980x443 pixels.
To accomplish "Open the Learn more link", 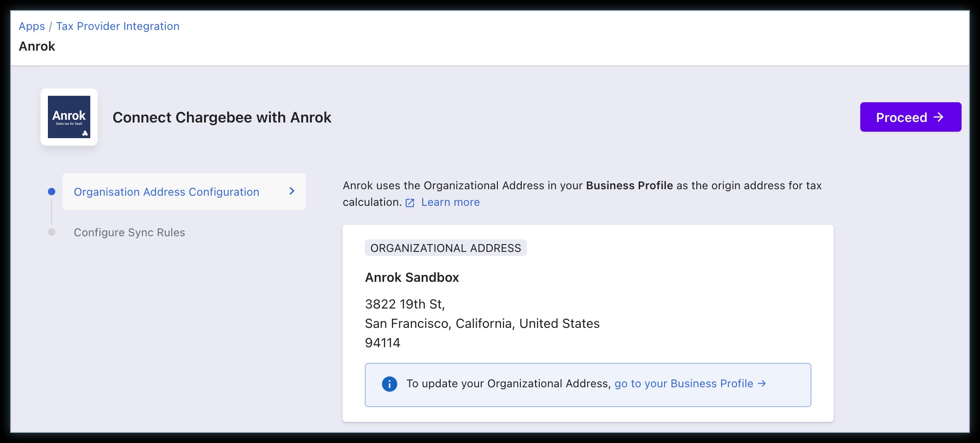I will click(x=450, y=203).
